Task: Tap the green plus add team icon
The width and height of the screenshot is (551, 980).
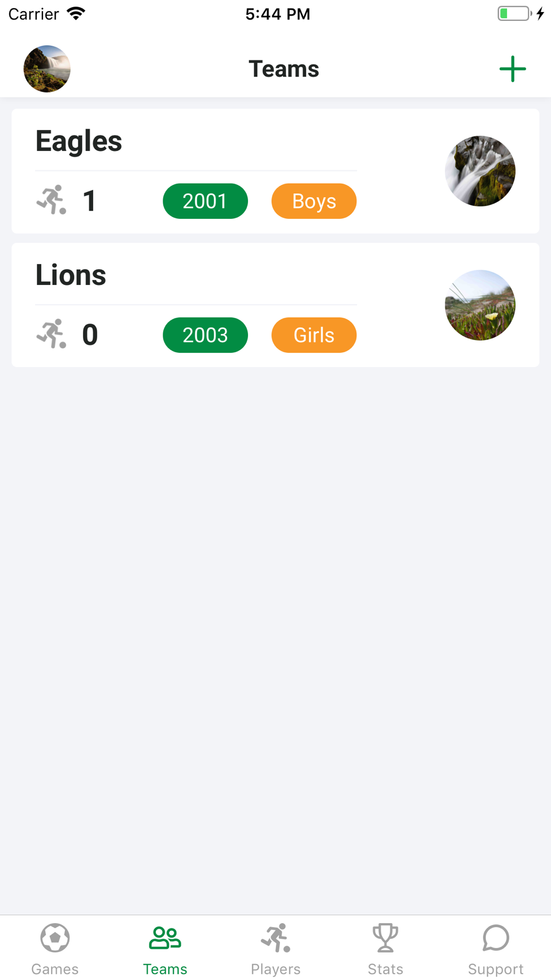Action: (512, 69)
